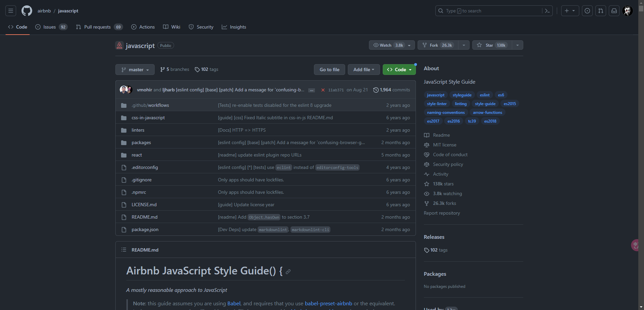Open the Add file dropdown

pos(364,70)
